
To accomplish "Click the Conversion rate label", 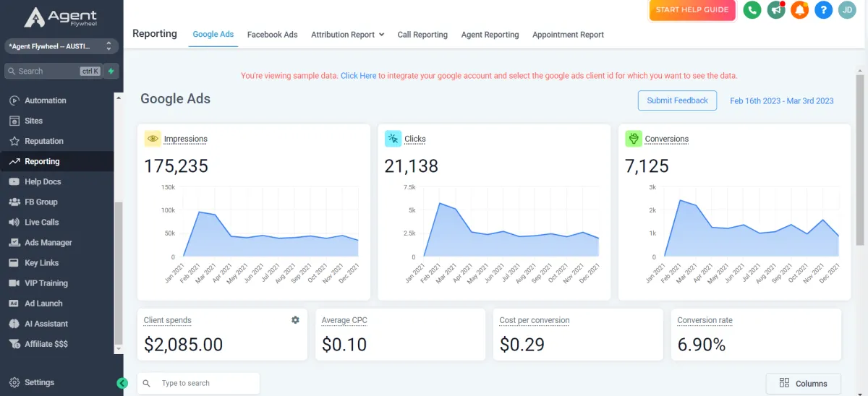I will point(705,320).
